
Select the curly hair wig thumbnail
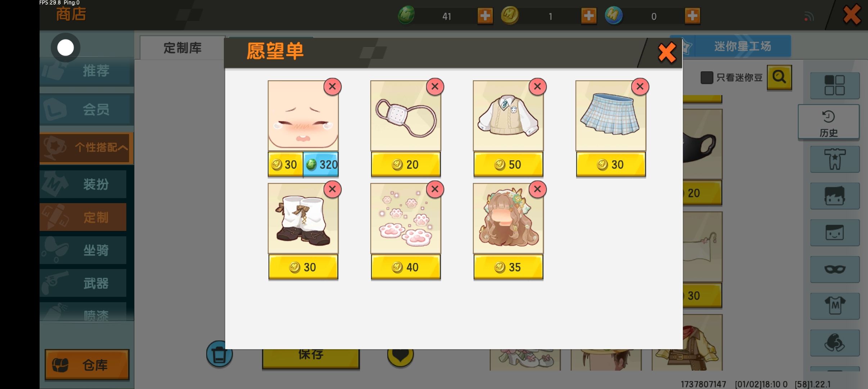[x=508, y=218]
